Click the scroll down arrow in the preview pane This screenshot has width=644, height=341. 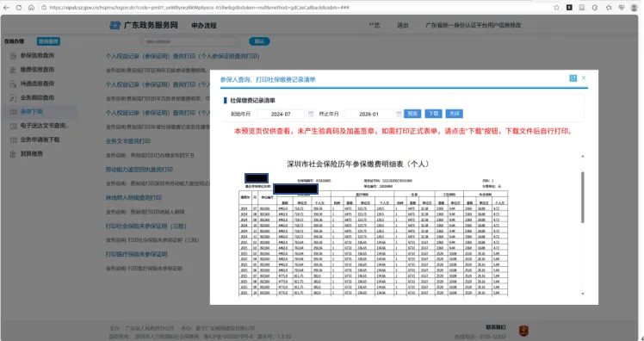click(582, 294)
